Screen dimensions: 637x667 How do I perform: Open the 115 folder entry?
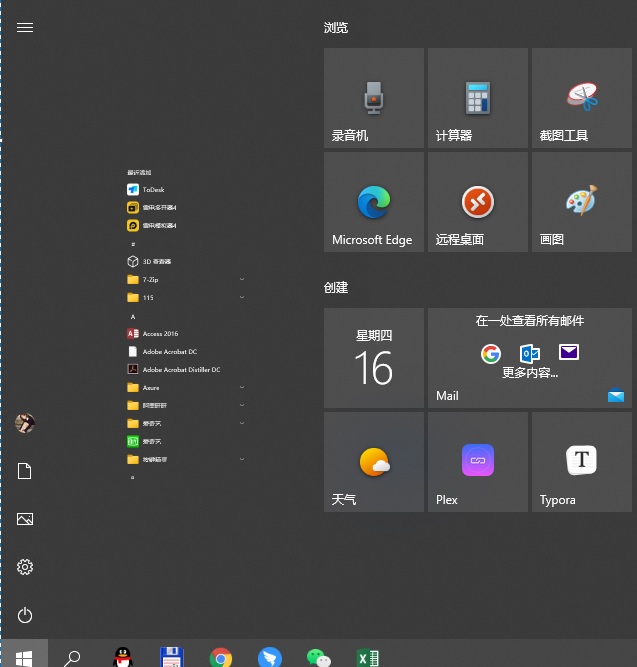coord(186,297)
